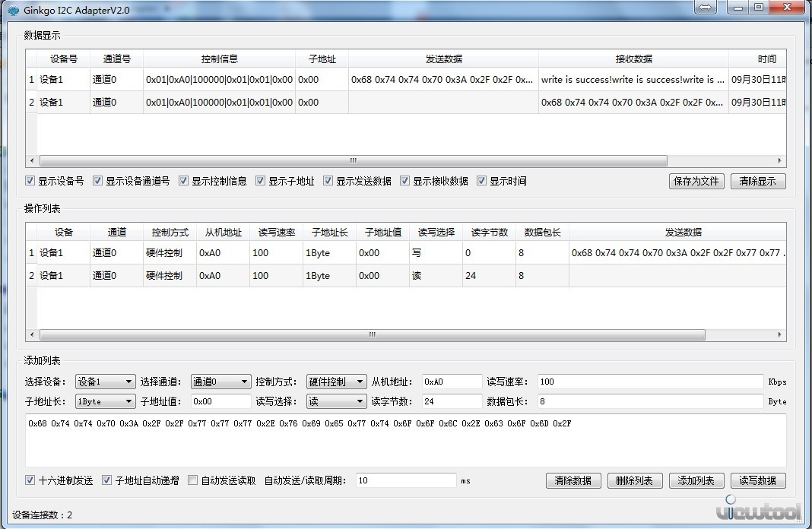Disable 子地址自动递增 auto-increment

[106, 480]
